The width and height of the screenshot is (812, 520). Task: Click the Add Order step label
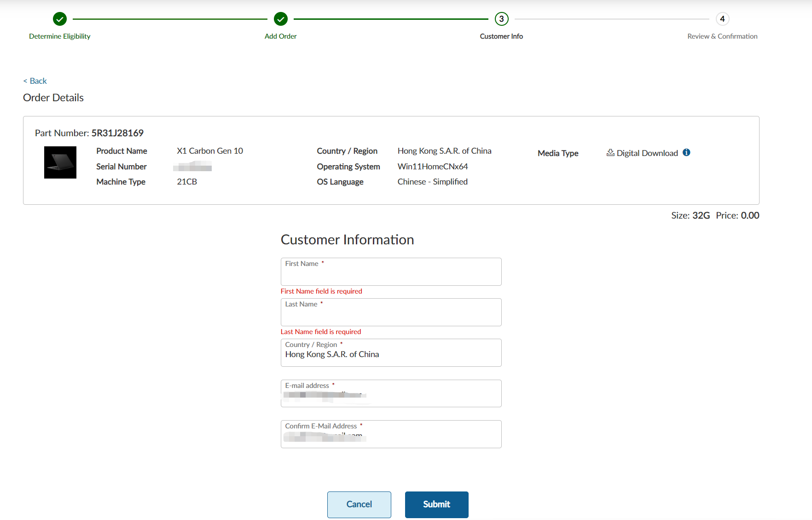(281, 36)
